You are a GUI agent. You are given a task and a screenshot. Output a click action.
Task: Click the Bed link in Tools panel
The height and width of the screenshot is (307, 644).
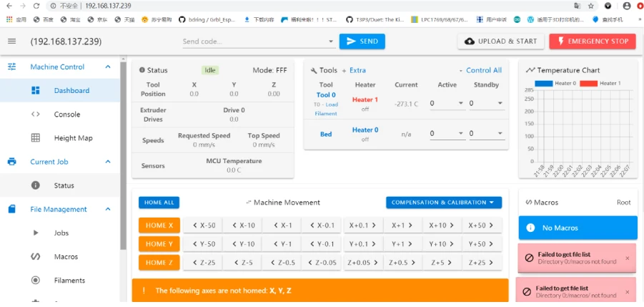point(326,134)
